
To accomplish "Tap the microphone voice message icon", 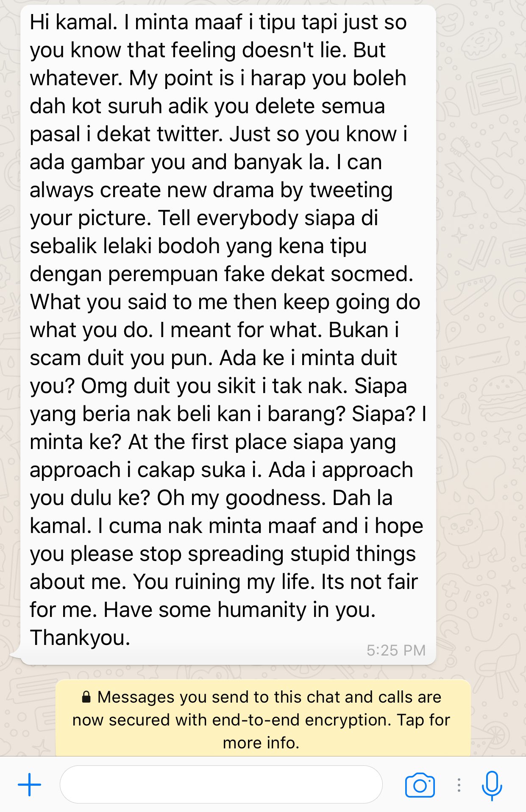I will click(492, 786).
